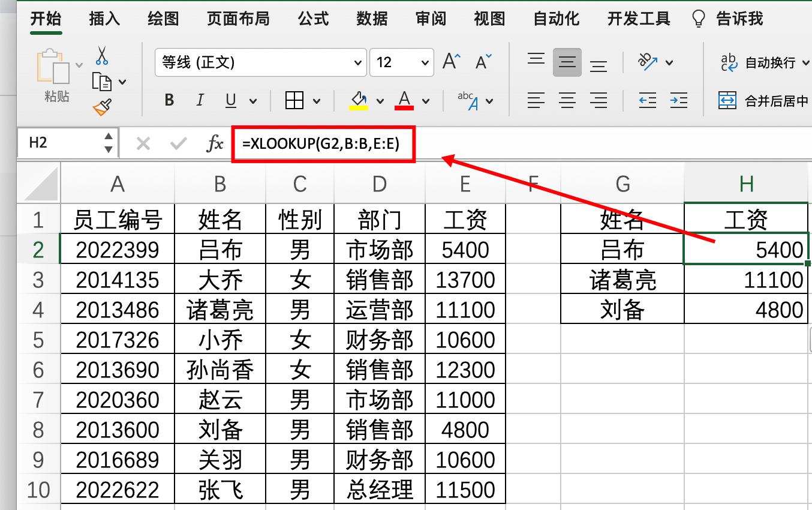The height and width of the screenshot is (510, 812).
Task: Open the 数据 ribbon tab
Action: coord(372,19)
